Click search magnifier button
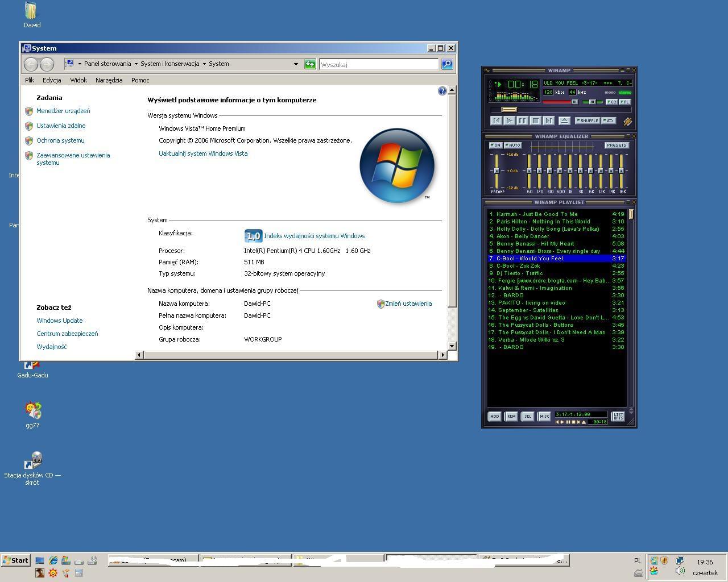 (447, 64)
